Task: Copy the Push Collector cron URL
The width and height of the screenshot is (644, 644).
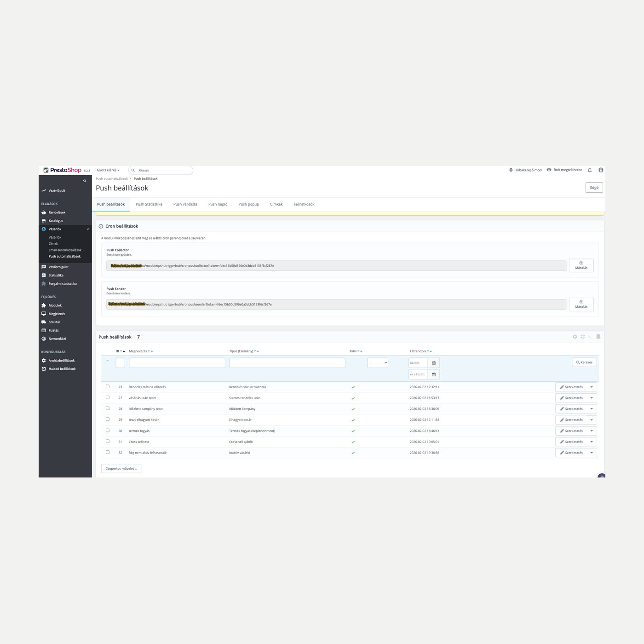Action: point(581,265)
